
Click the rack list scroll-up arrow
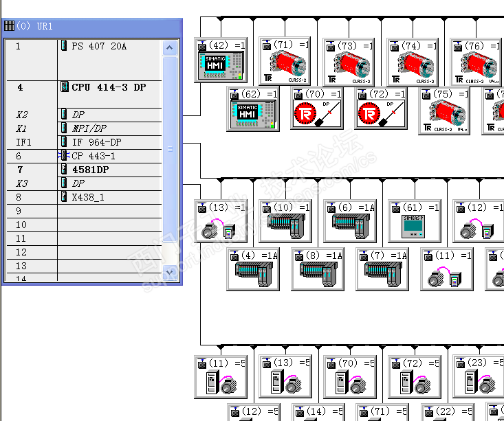pos(170,48)
